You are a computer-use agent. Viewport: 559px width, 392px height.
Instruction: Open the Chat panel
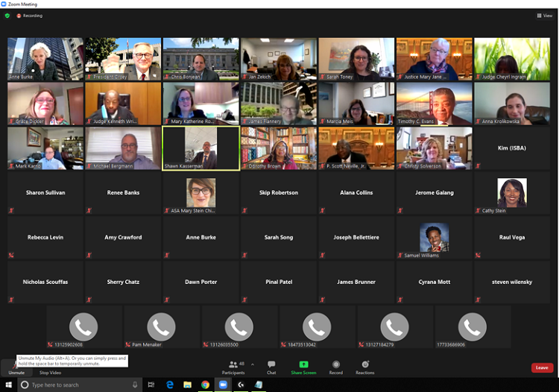pos(271,367)
